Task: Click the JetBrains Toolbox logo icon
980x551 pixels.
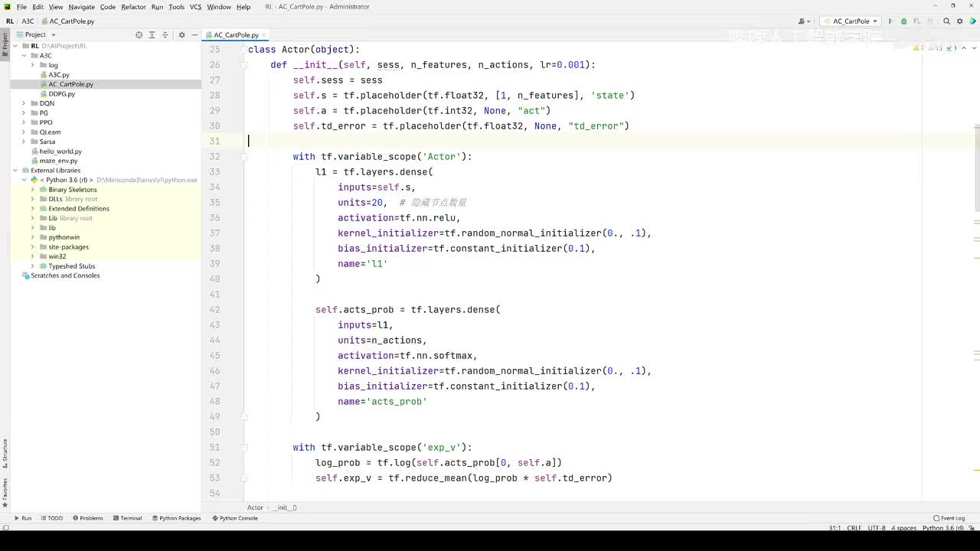Action: tap(972, 21)
